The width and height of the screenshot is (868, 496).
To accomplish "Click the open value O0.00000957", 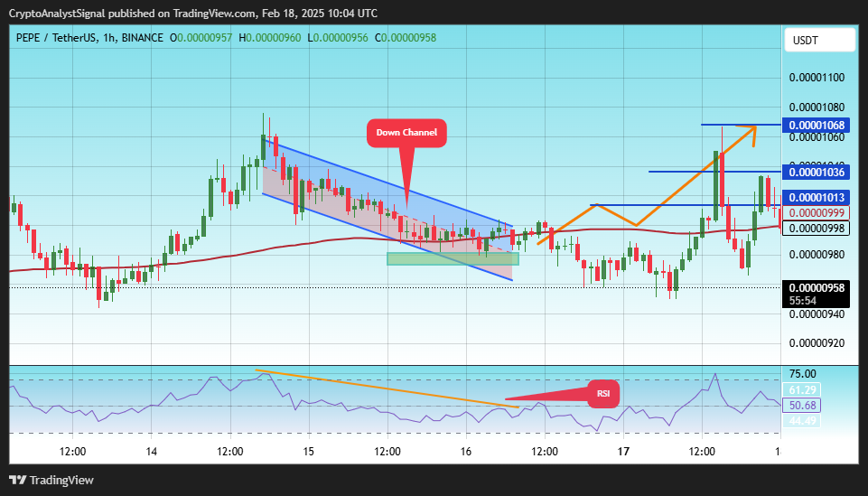I will pos(201,38).
